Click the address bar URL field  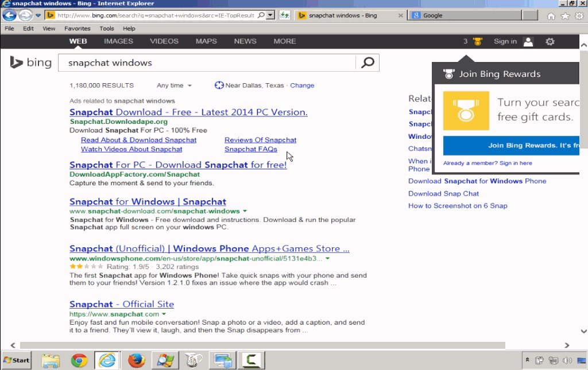(155, 15)
